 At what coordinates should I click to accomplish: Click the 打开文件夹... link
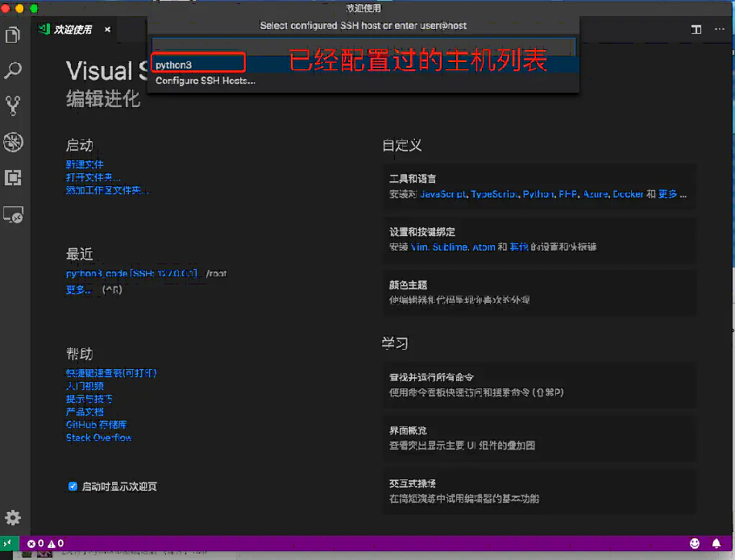(93, 177)
